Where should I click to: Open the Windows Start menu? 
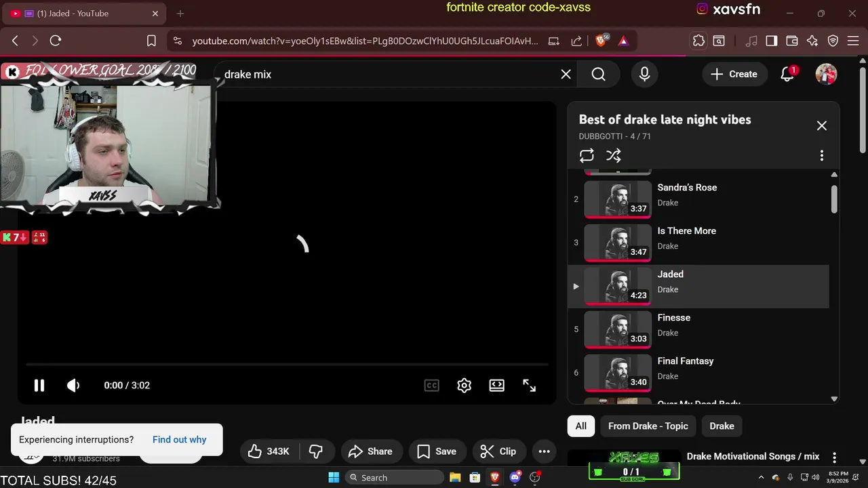(334, 477)
